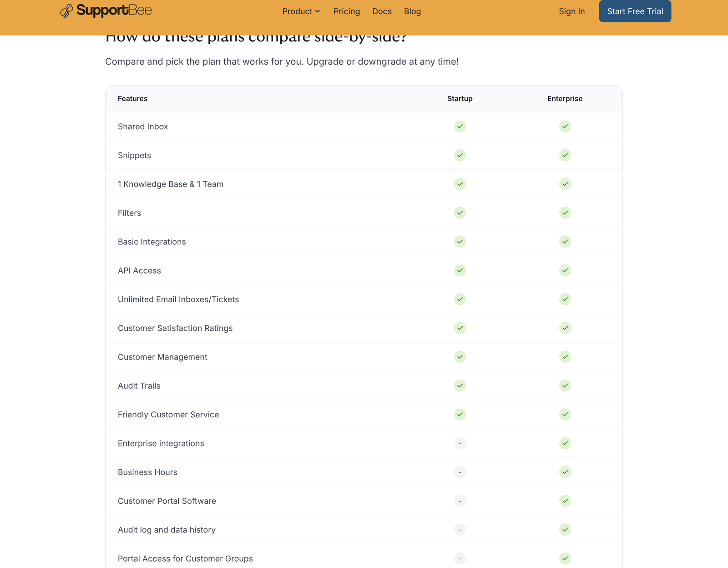Click Startup checkmark for Knowledge Base row
Image resolution: width=728 pixels, height=568 pixels.
tap(460, 184)
